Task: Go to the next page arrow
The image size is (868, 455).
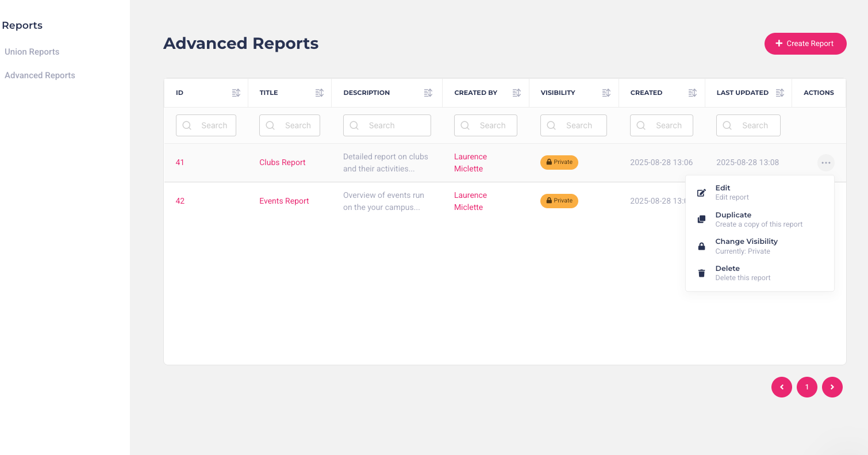Action: (832, 387)
